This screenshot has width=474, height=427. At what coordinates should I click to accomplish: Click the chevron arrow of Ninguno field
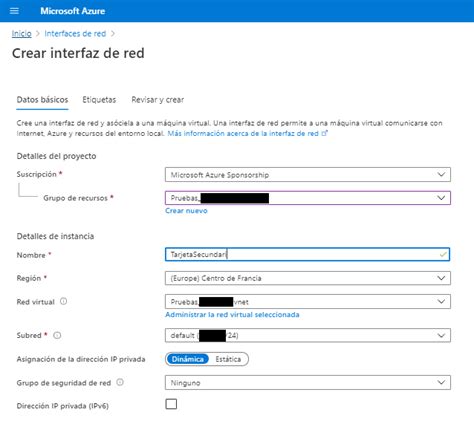(441, 383)
